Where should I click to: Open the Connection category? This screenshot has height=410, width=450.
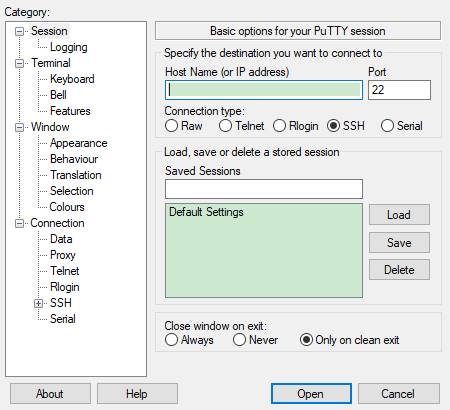57,223
